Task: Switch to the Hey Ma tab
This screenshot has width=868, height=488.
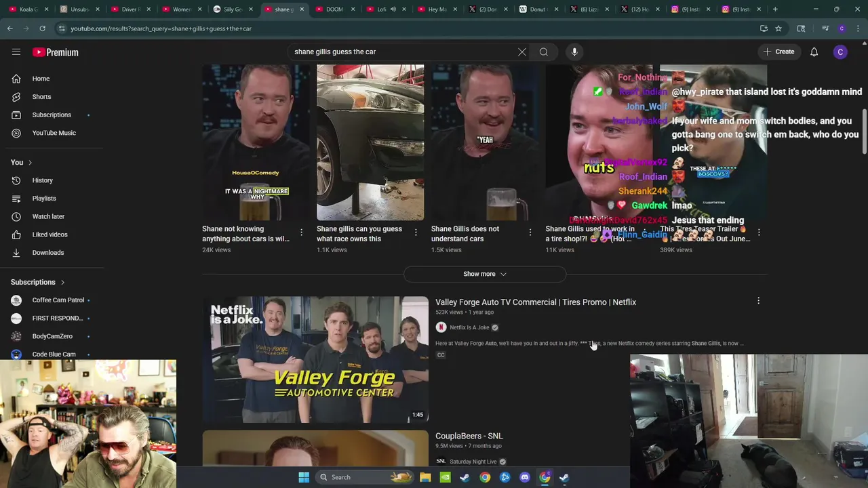Action: point(437,9)
